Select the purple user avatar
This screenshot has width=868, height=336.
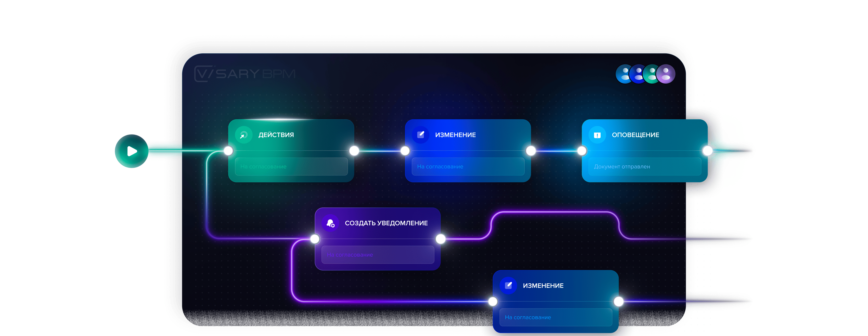click(x=666, y=74)
